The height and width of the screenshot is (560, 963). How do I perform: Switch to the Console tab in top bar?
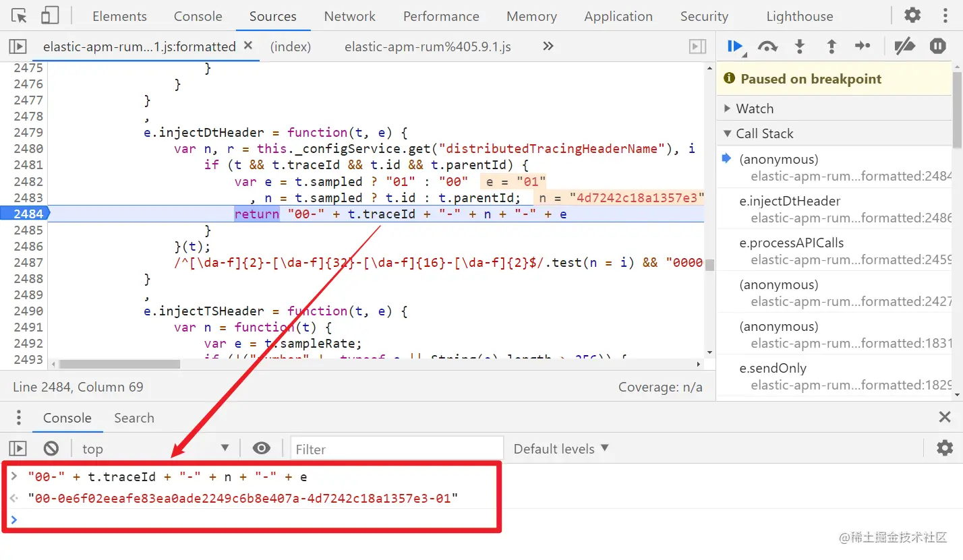pos(198,16)
